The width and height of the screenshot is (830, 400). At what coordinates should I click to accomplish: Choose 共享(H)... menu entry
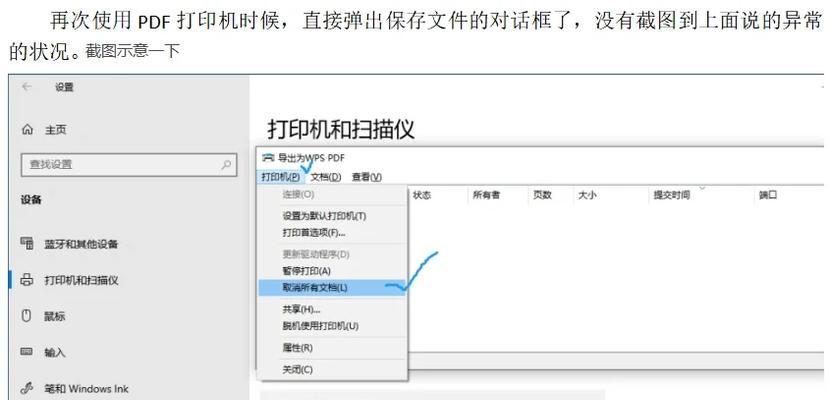tap(301, 310)
